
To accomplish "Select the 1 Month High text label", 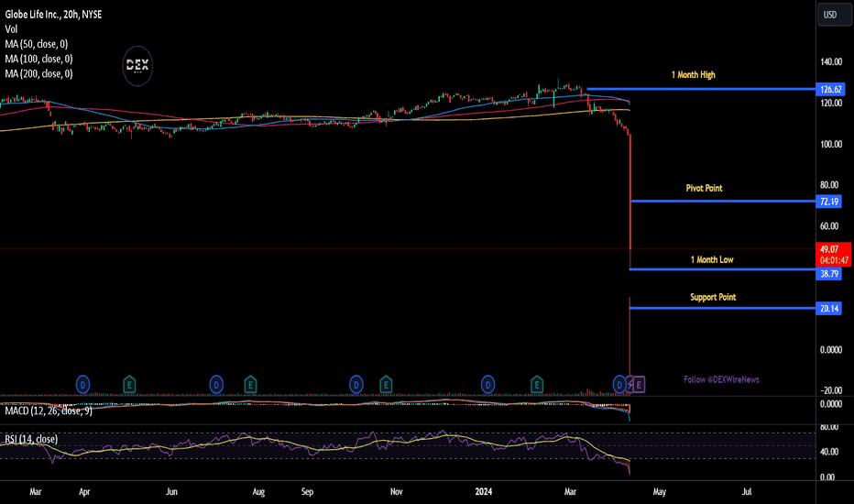I will [694, 74].
